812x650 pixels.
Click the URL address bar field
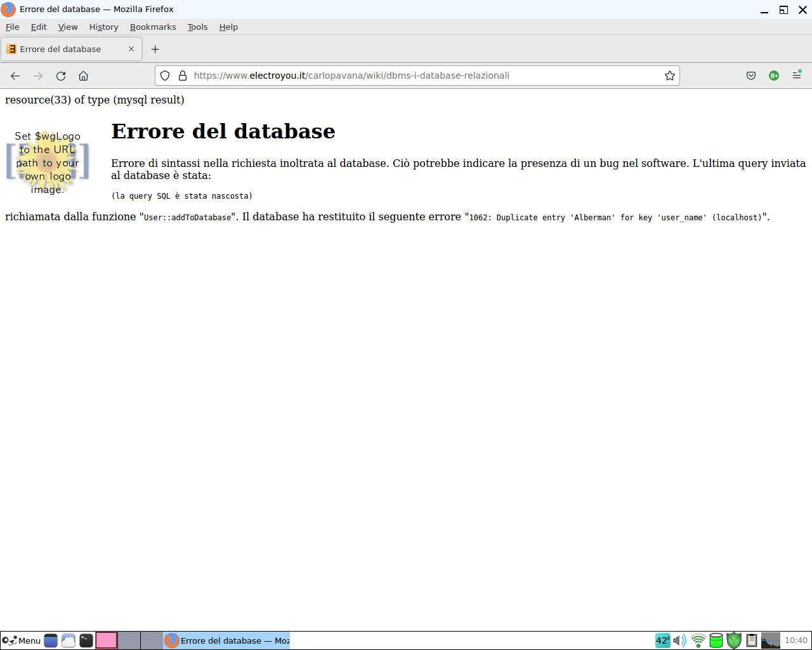[419, 76]
